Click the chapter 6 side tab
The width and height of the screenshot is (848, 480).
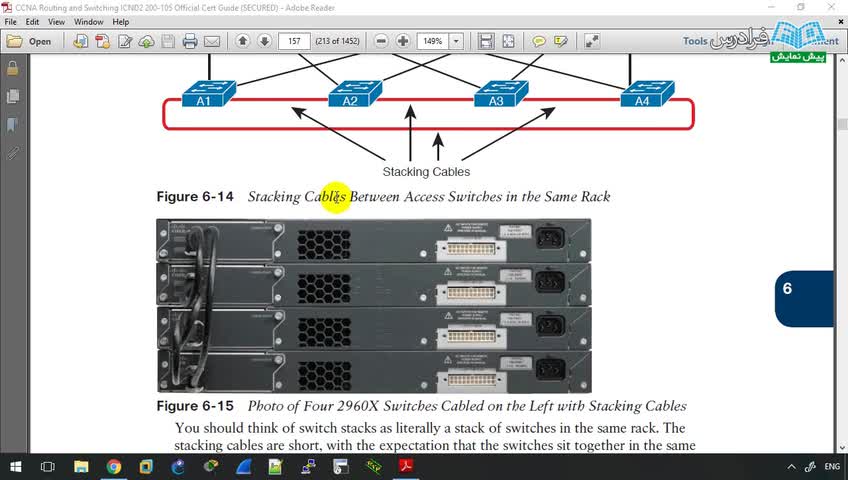(804, 298)
